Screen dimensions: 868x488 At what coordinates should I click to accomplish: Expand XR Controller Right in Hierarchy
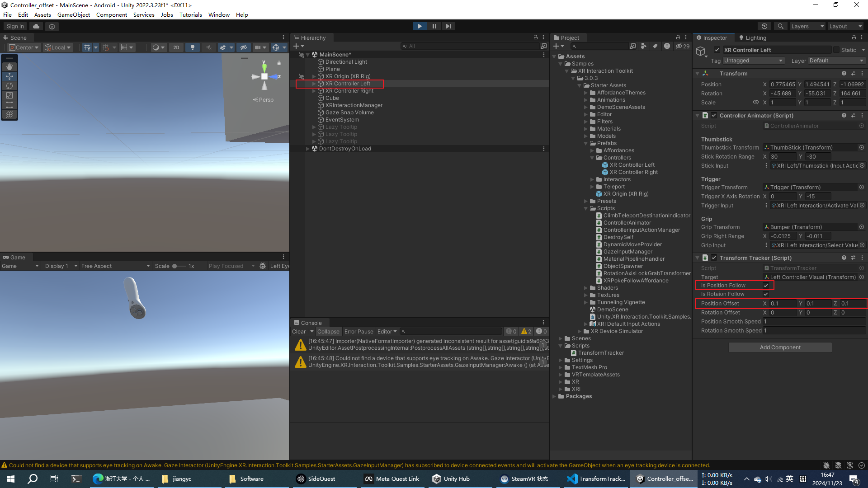[x=314, y=91]
